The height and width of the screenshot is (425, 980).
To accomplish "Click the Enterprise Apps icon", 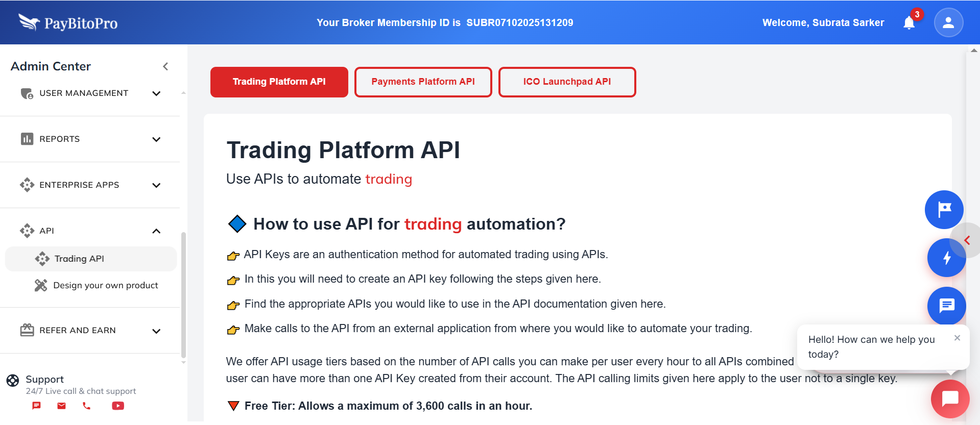I will point(27,185).
